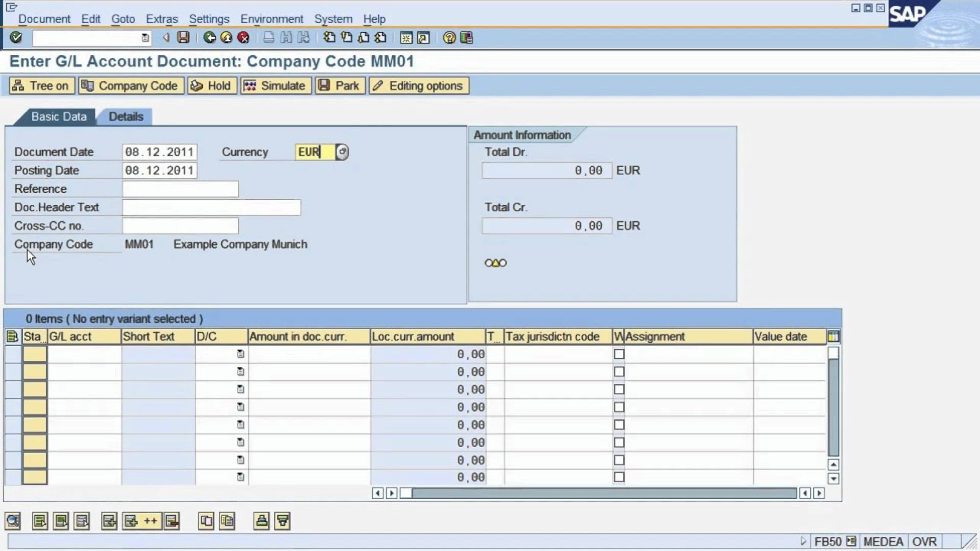
Task: Open the D/C dropdown in the fourth item row
Action: pyautogui.click(x=240, y=407)
